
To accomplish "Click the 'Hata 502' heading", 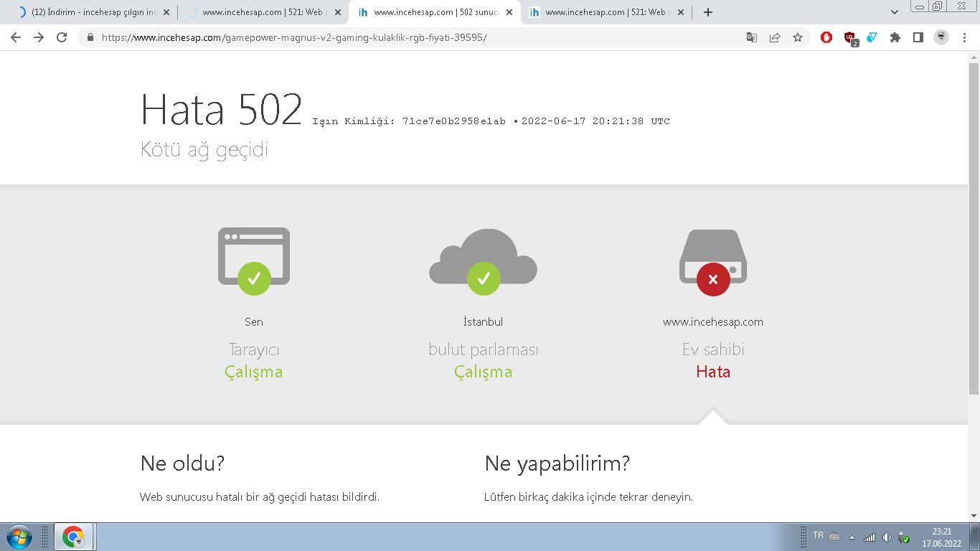I will [222, 110].
